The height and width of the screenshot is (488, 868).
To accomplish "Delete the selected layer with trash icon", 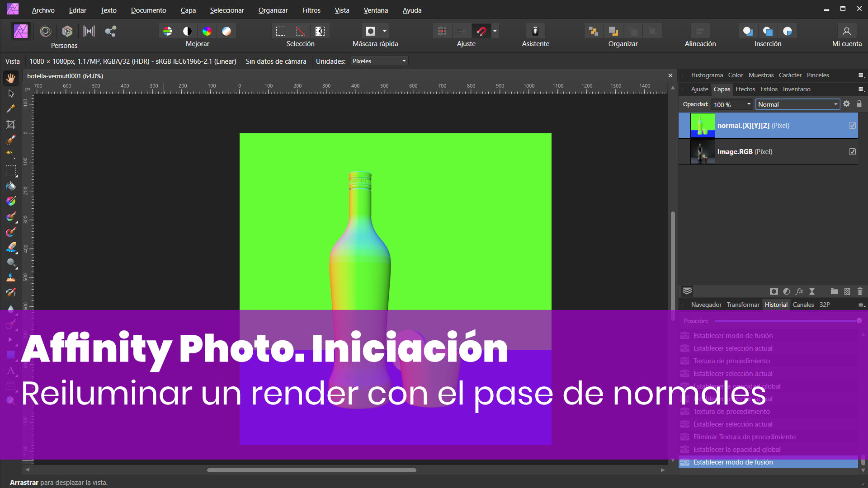I will point(860,291).
